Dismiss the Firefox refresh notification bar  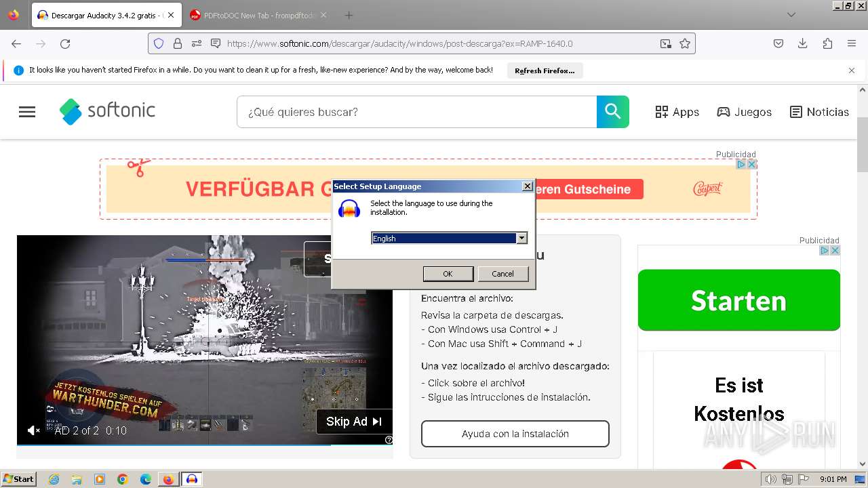(x=852, y=70)
